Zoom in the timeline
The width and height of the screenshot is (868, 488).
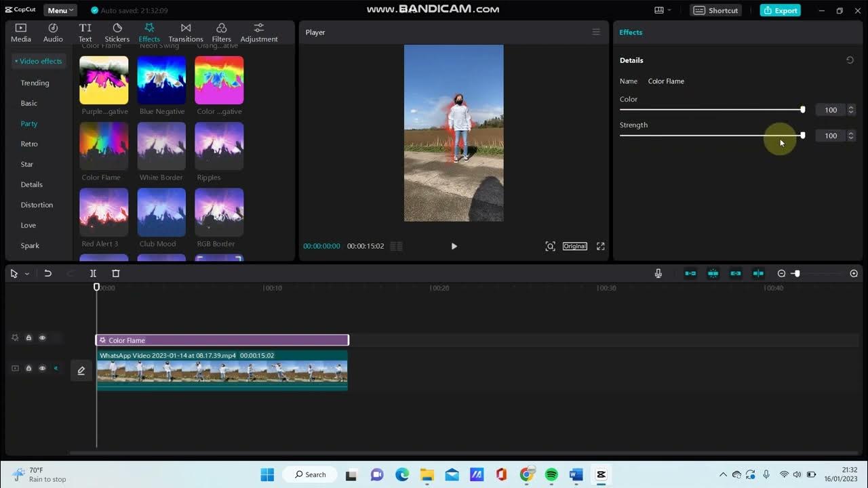point(854,273)
